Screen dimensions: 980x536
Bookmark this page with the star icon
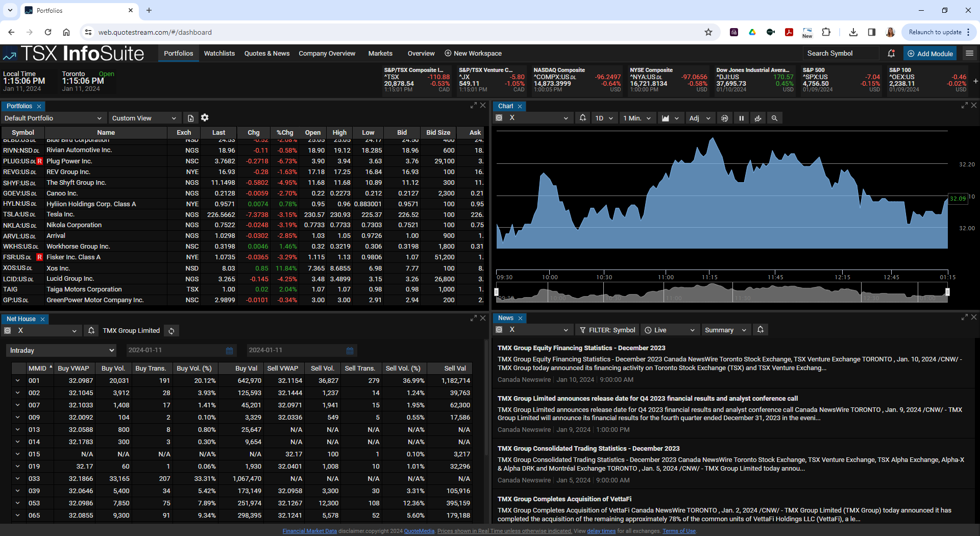tap(708, 32)
